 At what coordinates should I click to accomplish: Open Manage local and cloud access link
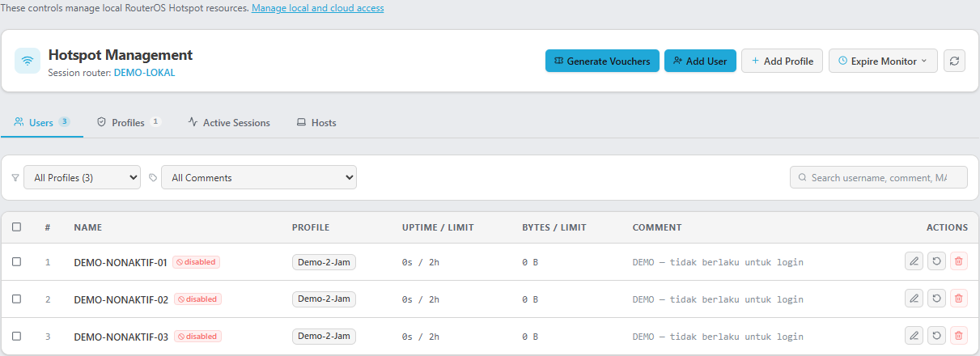pyautogui.click(x=318, y=8)
